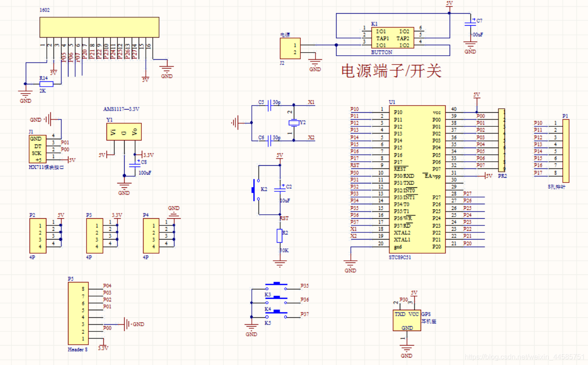Click the 'P30/RXD' pin label on U1
The height and width of the screenshot is (365, 588).
tap(404, 176)
